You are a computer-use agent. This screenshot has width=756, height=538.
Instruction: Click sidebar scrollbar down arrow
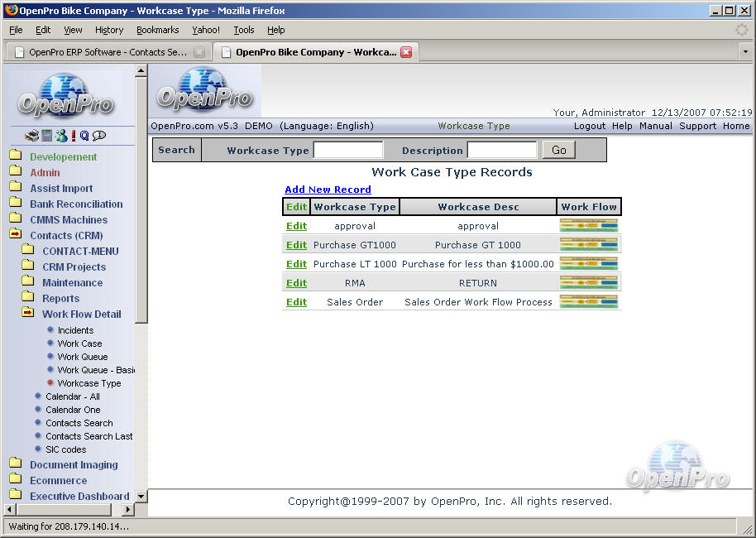tap(141, 496)
